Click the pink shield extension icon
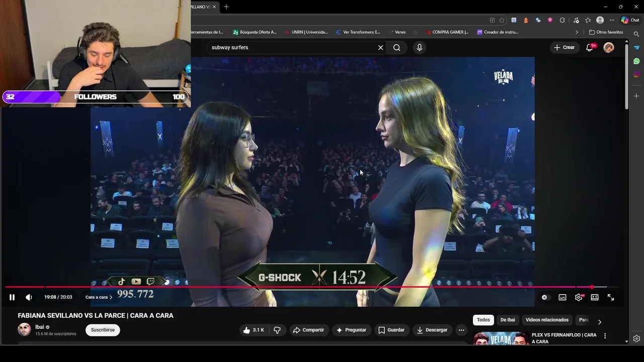The width and height of the screenshot is (644, 362). point(550,20)
